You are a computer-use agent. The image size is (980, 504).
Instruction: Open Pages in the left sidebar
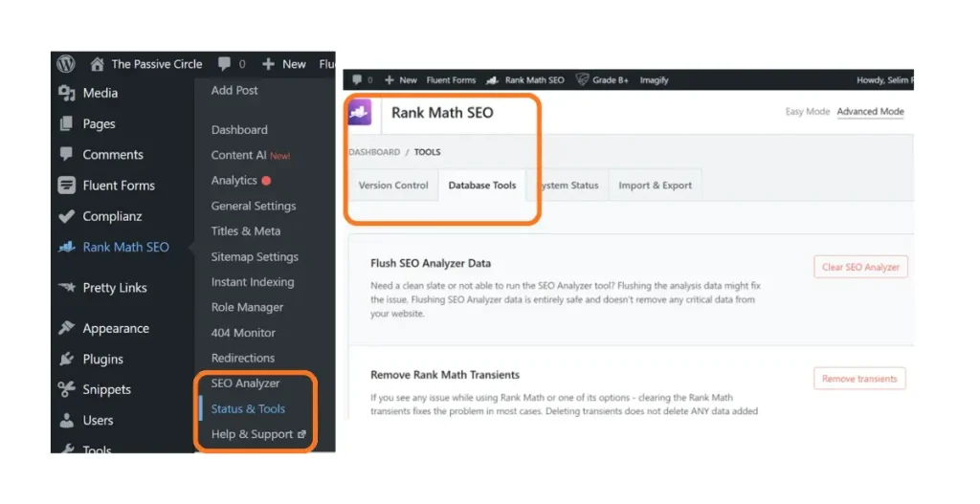click(99, 123)
